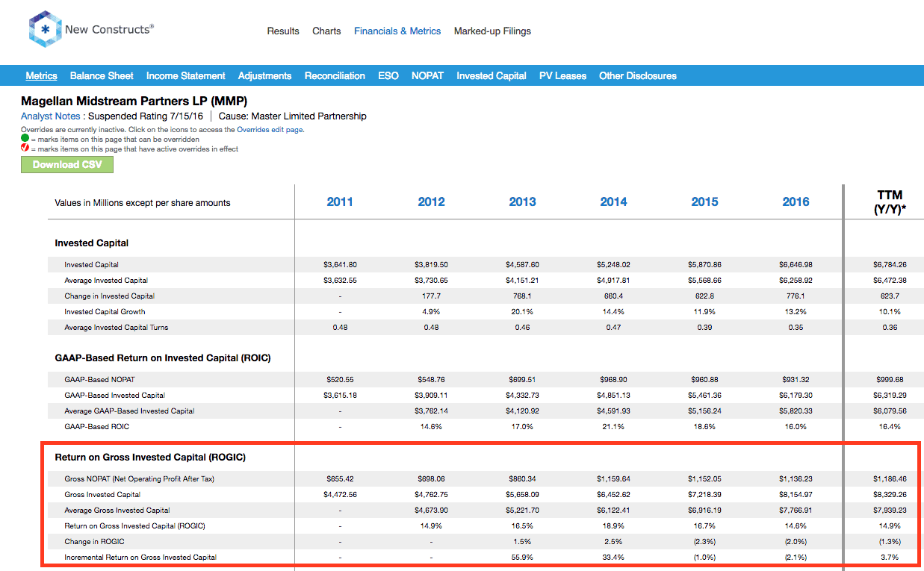The image size is (924, 571).
Task: Switch to the PV Leases tab
Action: point(562,75)
